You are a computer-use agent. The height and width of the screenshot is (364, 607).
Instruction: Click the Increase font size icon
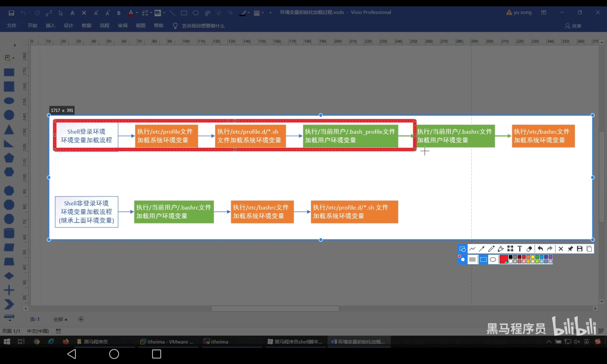point(96,13)
